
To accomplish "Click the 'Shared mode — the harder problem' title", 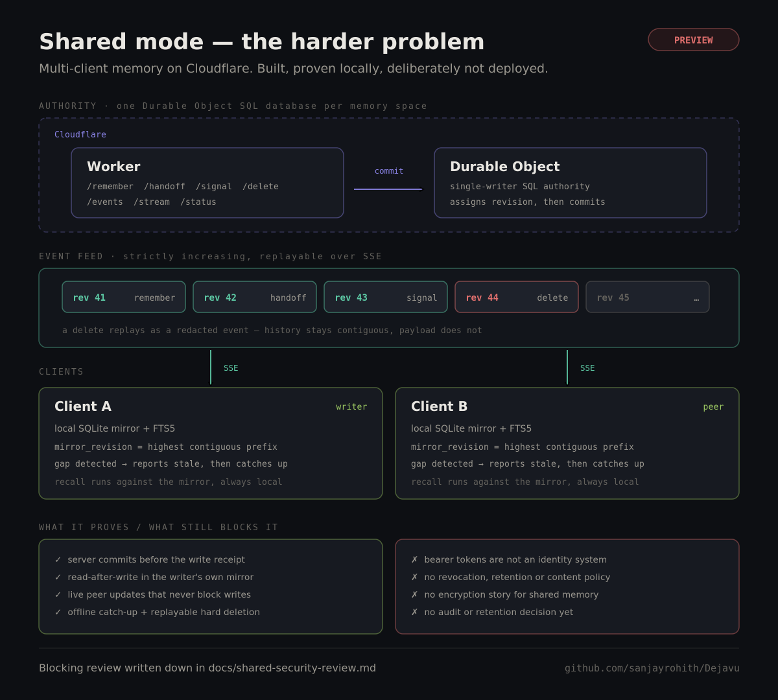I will 262,41.
